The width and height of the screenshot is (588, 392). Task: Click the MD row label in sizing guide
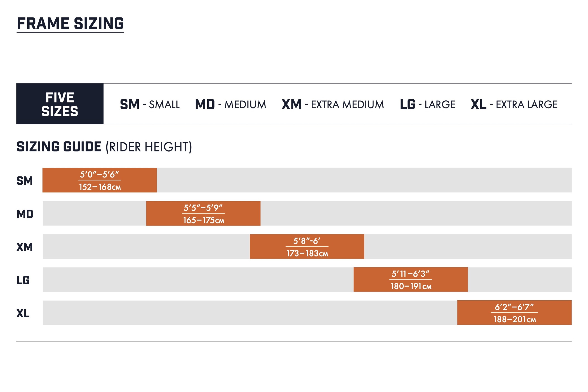tap(25, 214)
